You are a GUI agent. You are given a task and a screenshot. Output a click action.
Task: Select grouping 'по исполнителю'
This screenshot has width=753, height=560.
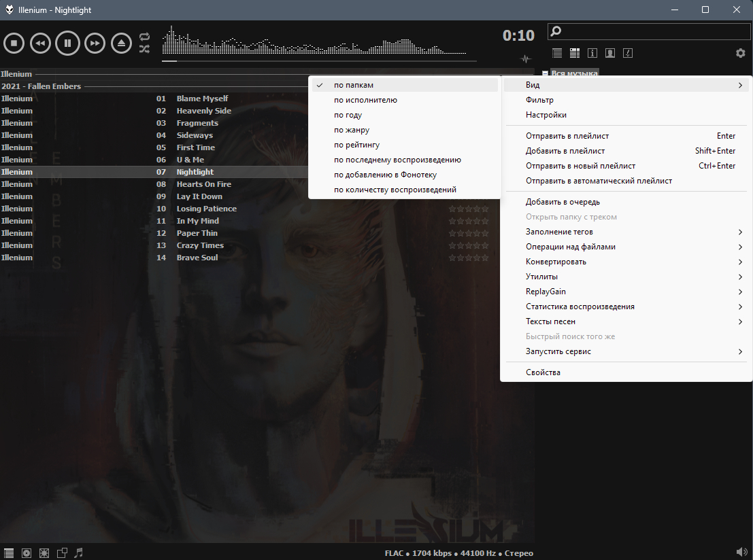point(404,100)
